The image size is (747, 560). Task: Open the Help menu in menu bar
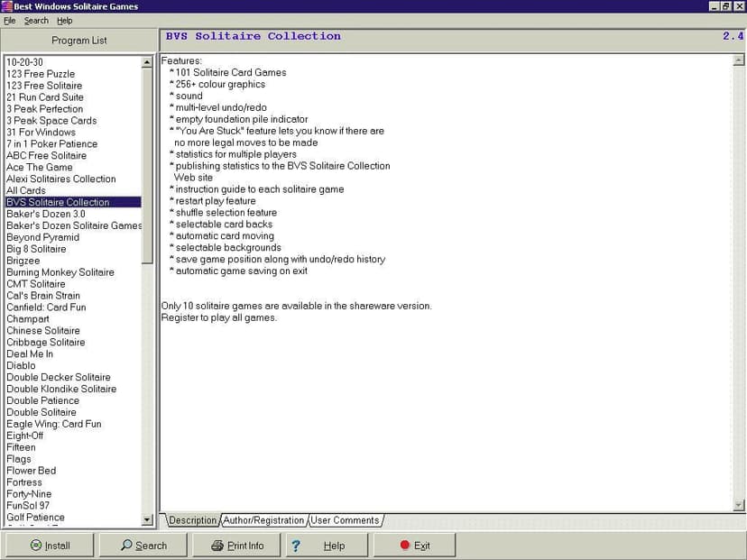click(65, 21)
